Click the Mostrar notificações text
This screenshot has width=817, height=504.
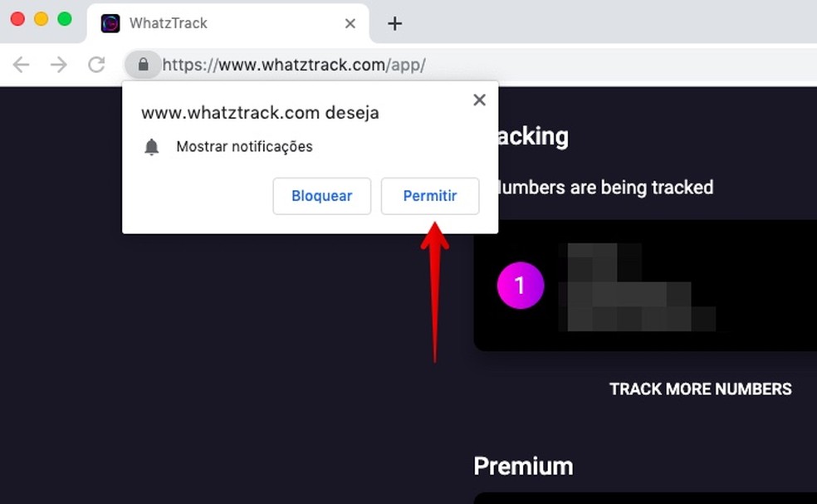(244, 146)
